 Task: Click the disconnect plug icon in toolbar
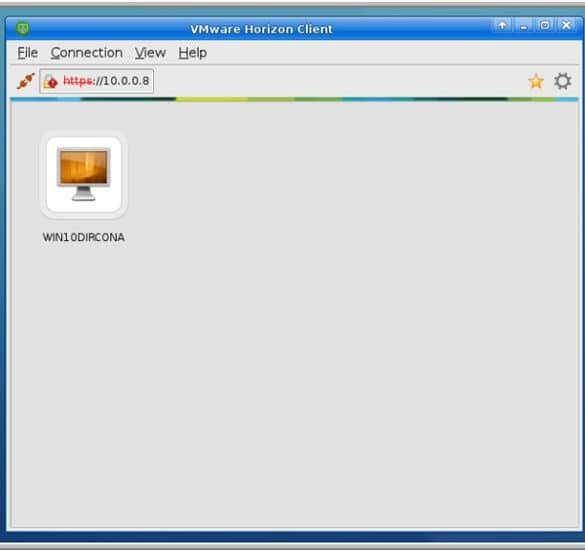pyautogui.click(x=26, y=81)
